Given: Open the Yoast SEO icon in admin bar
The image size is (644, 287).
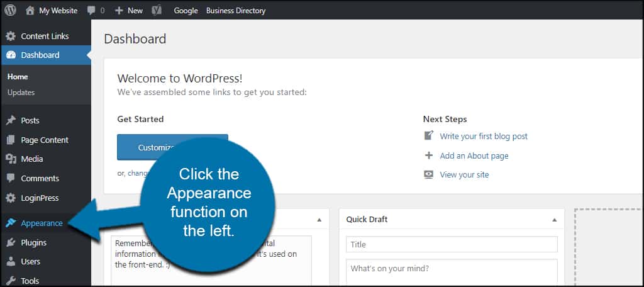Looking at the screenshot, I should 157,11.
